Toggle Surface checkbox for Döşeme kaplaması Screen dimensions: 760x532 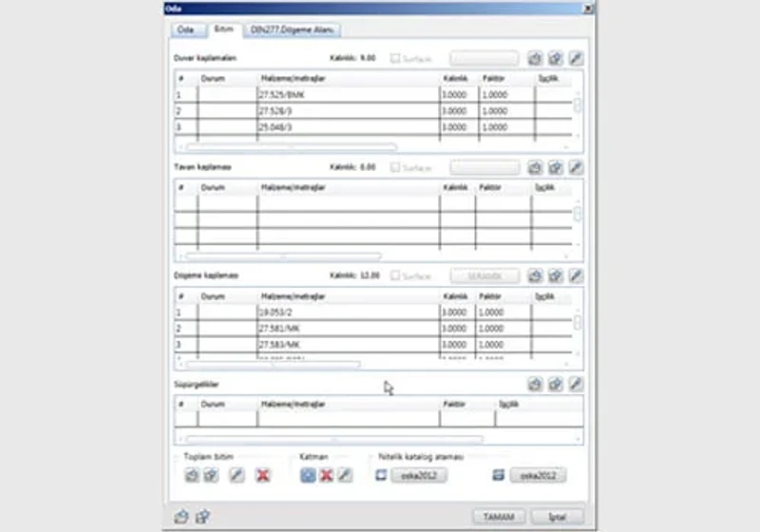[x=395, y=275]
